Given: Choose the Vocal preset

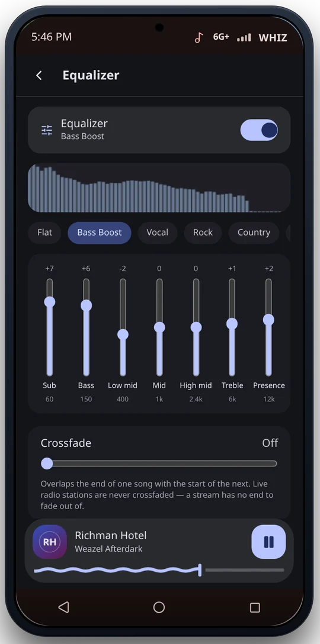Looking at the screenshot, I should [158, 233].
